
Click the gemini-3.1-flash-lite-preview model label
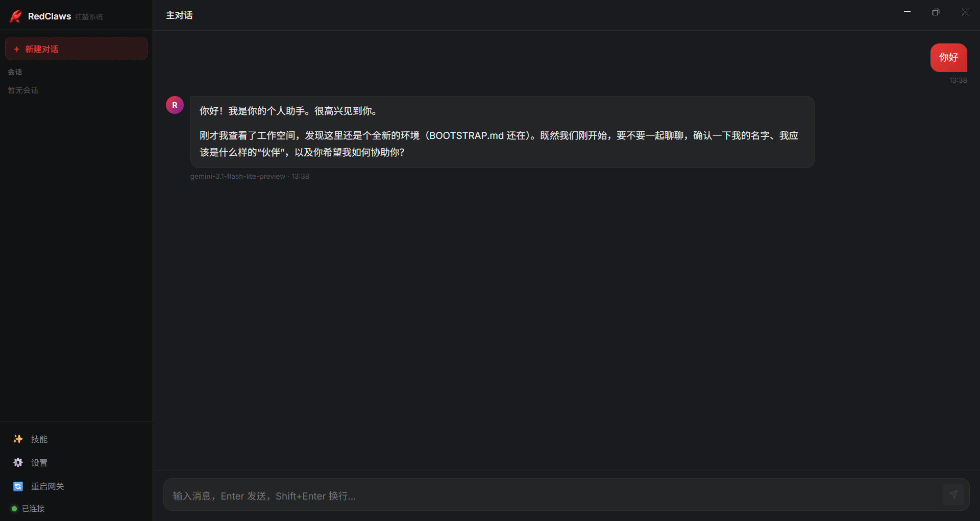[237, 176]
